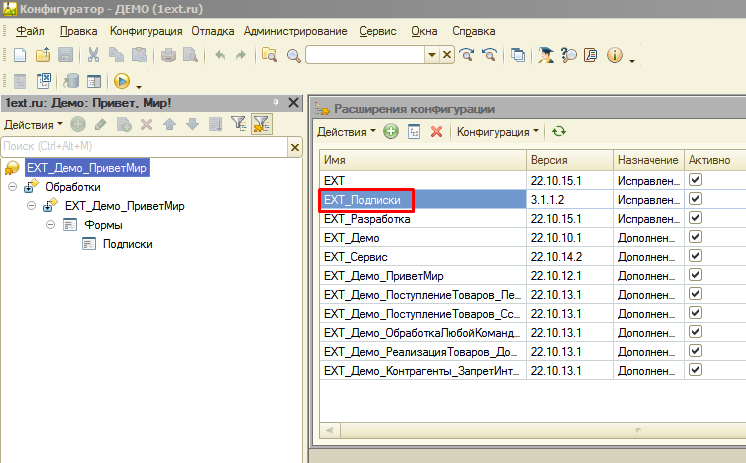746x463 pixels.
Task: Collapse EXT_Демо_ПриветМир node under Обработки
Action: click(x=31, y=206)
